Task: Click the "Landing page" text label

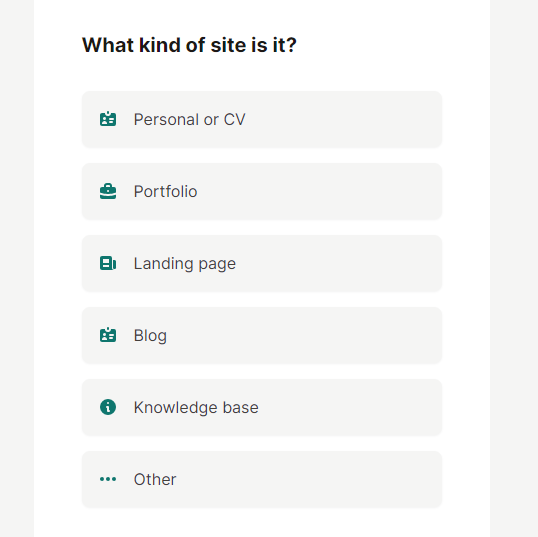Action: click(185, 264)
